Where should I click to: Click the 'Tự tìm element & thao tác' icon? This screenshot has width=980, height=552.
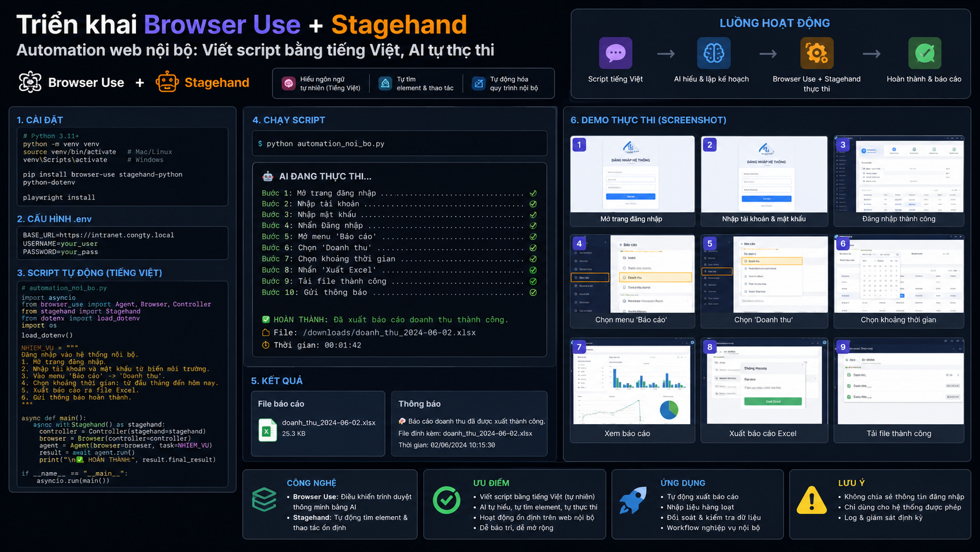coord(385,83)
